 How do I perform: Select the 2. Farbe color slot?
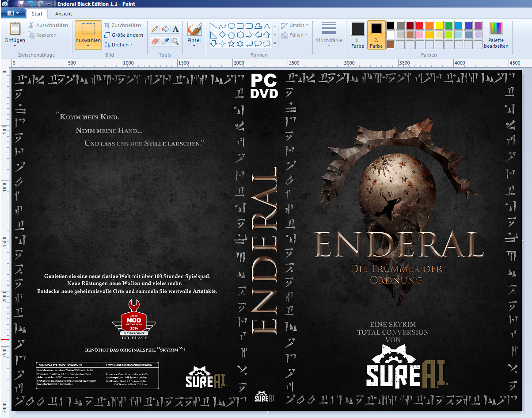[376, 35]
